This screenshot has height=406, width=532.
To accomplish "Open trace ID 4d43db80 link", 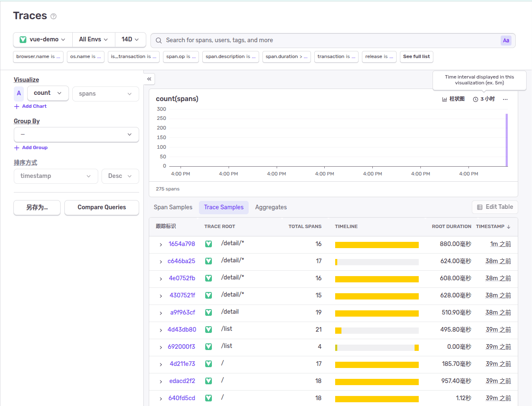I will (182, 330).
